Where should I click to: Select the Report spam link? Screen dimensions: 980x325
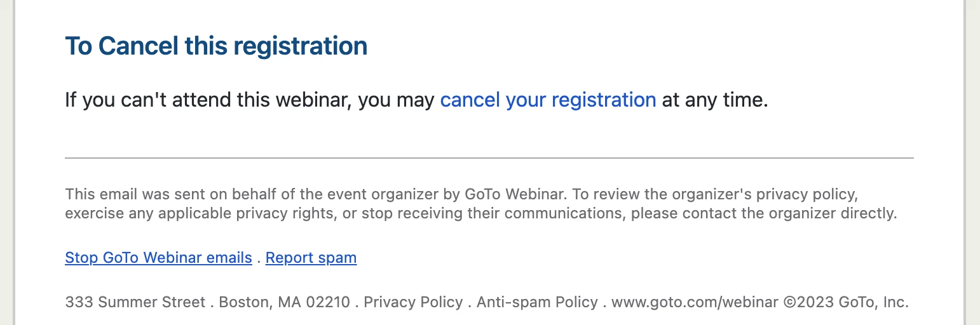point(311,258)
